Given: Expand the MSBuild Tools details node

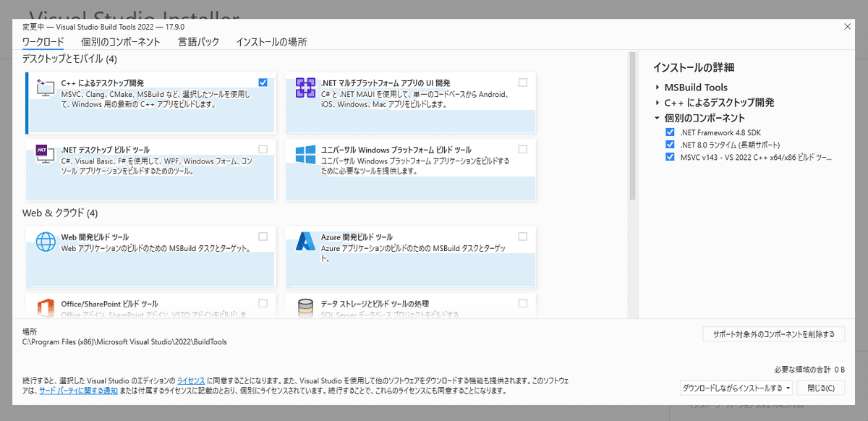Looking at the screenshot, I should click(658, 88).
